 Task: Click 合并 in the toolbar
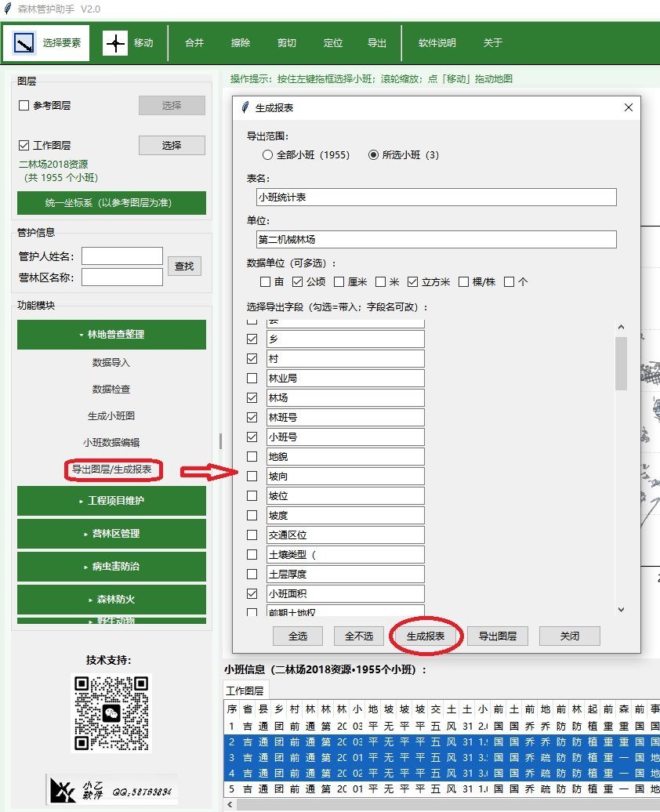194,43
